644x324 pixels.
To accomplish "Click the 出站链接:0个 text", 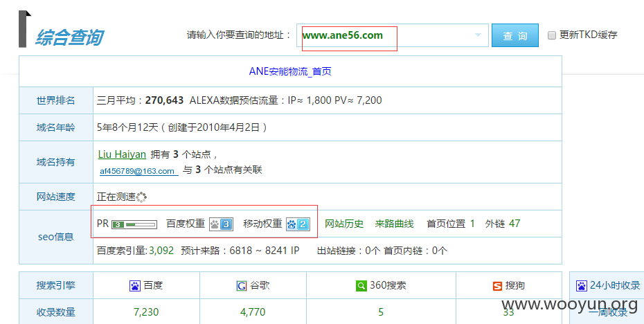I will click(x=349, y=251).
